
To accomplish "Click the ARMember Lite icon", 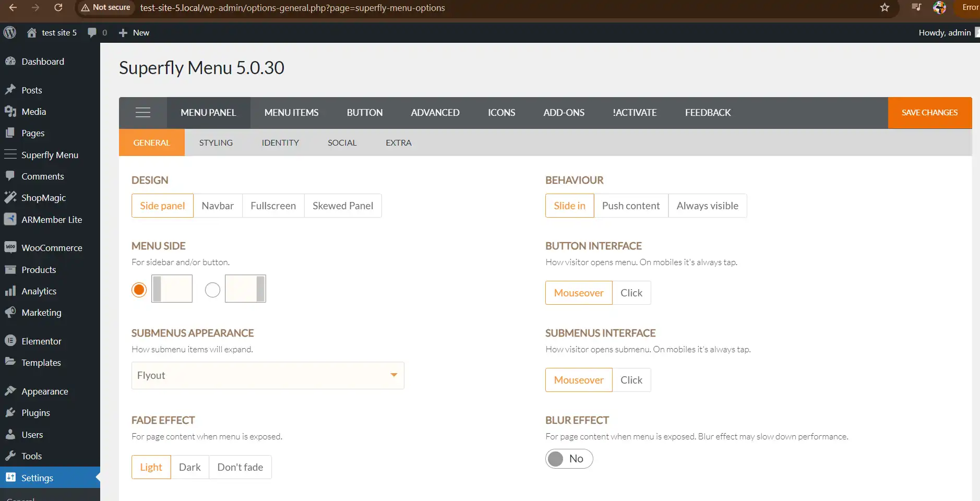I will [10, 219].
